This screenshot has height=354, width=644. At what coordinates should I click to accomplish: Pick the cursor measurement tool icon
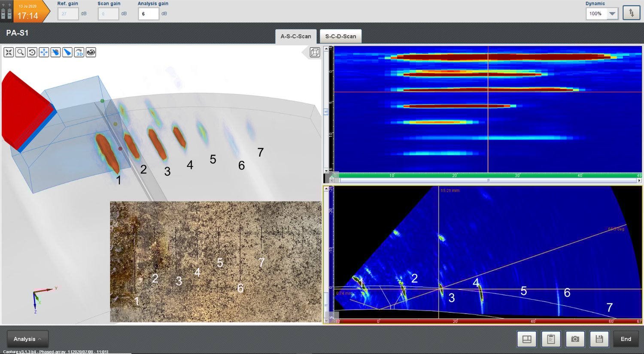pyautogui.click(x=55, y=52)
